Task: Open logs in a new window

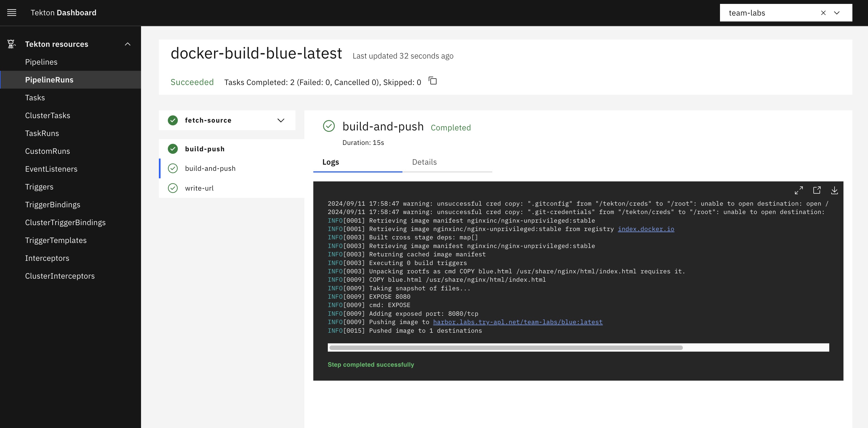Action: tap(817, 190)
